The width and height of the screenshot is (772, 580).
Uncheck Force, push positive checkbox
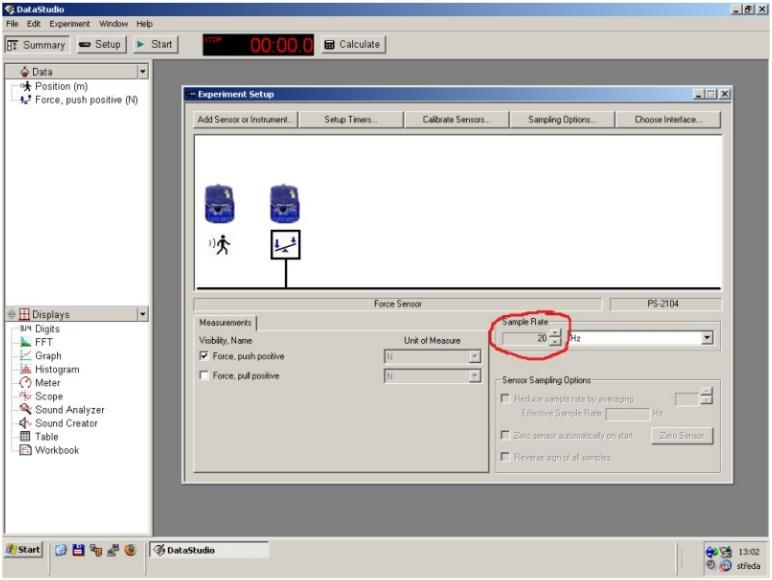pos(204,355)
